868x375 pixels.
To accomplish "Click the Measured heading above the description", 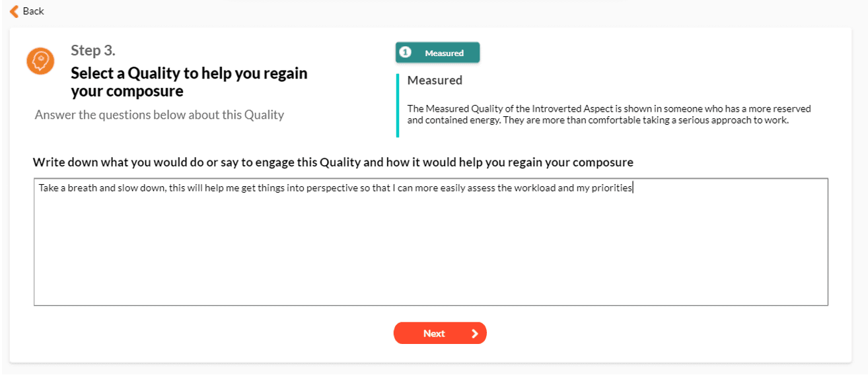I will click(435, 81).
